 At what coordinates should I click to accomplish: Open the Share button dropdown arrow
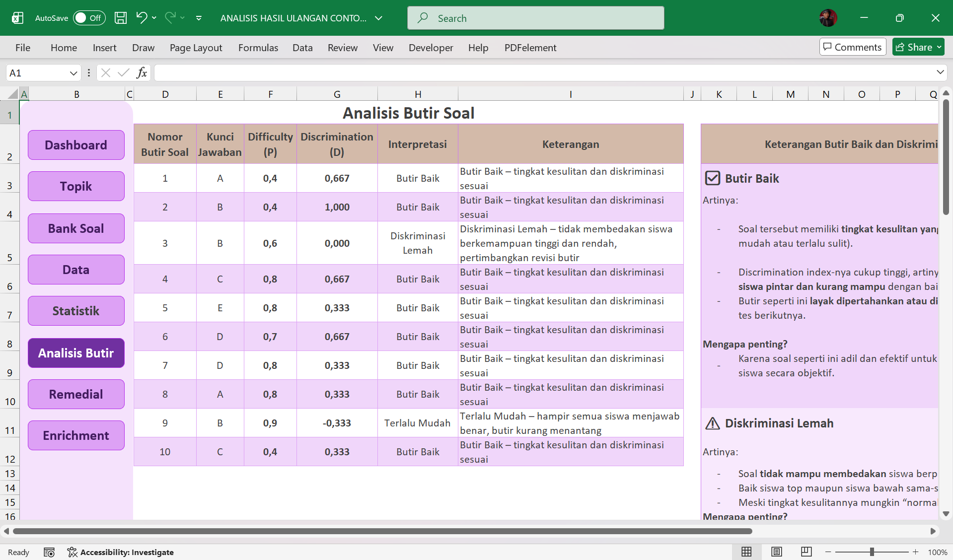[x=939, y=47]
